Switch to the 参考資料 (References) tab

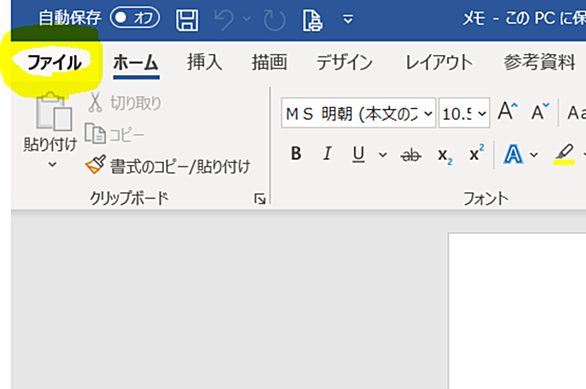539,62
